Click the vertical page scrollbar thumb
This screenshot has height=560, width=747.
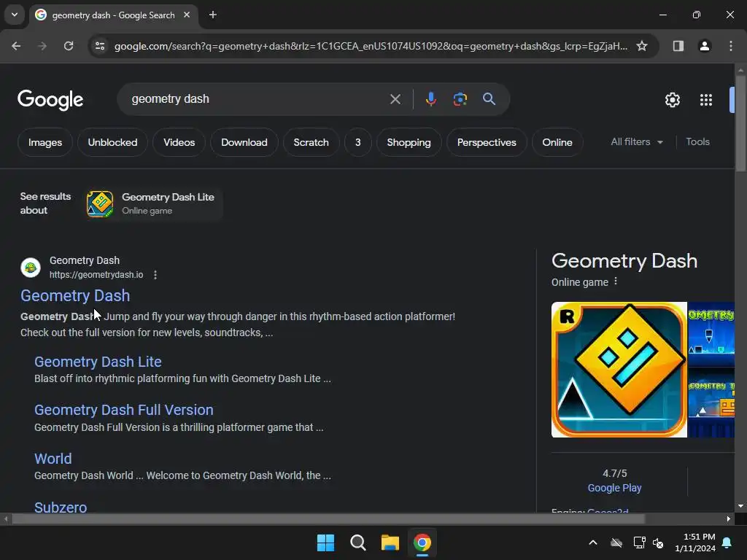[x=740, y=122]
